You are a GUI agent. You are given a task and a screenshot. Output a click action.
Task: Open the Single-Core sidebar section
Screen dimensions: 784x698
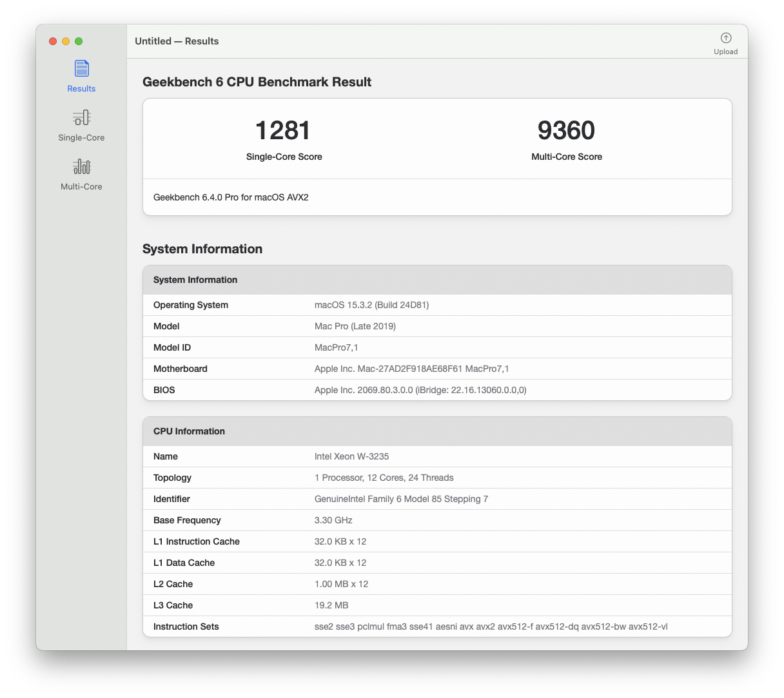81,118
